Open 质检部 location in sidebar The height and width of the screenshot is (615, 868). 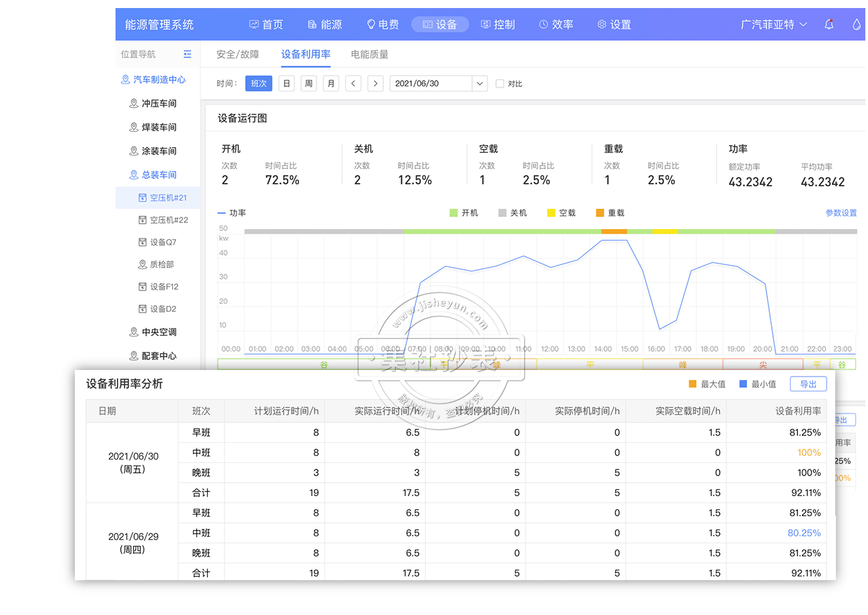click(161, 264)
